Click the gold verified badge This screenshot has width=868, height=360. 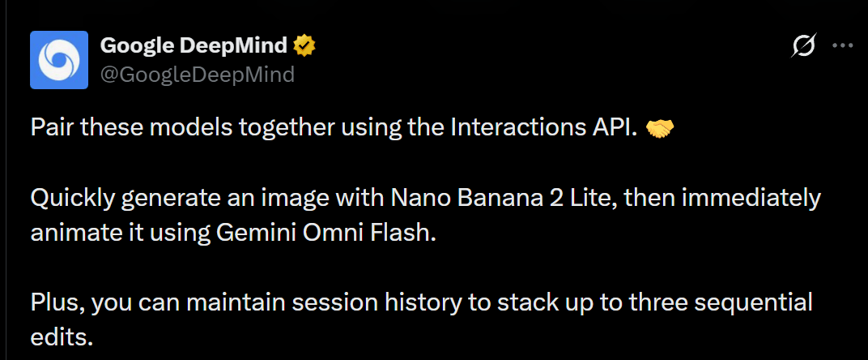point(304,46)
